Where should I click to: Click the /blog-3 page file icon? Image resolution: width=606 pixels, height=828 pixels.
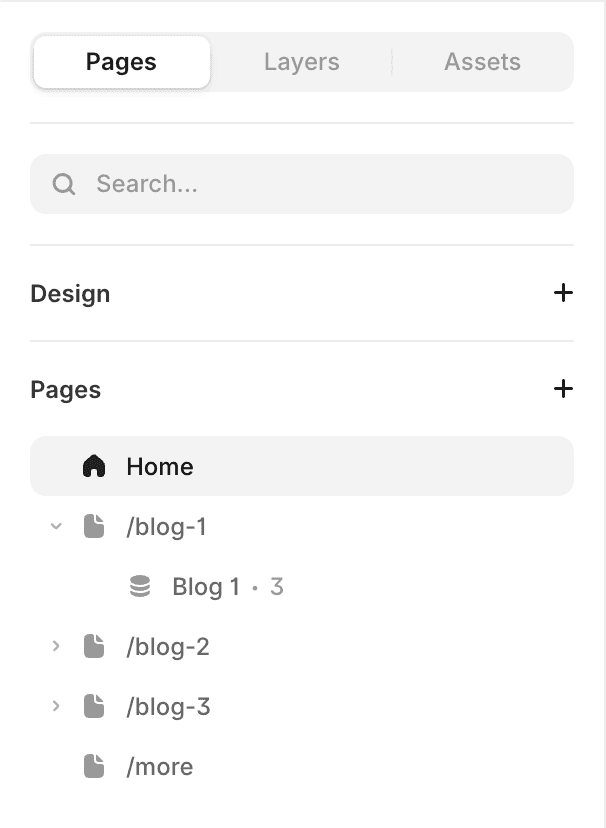point(94,707)
